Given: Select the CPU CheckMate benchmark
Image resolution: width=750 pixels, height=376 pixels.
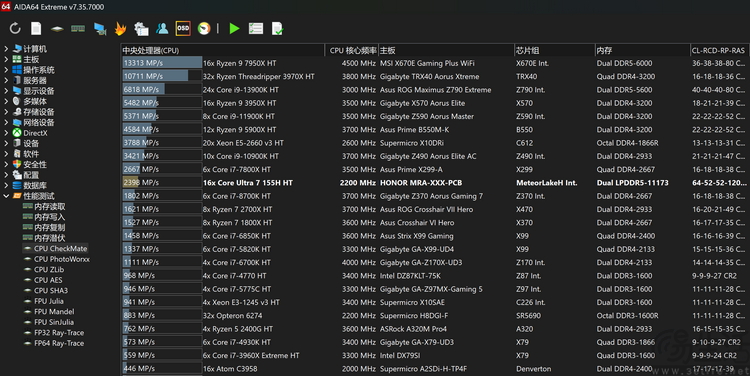Looking at the screenshot, I should [60, 249].
